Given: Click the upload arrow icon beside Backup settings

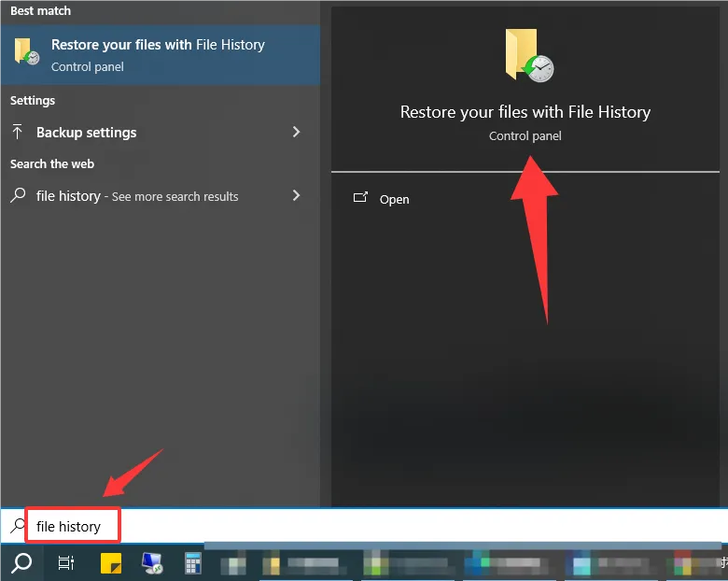Looking at the screenshot, I should point(17,132).
